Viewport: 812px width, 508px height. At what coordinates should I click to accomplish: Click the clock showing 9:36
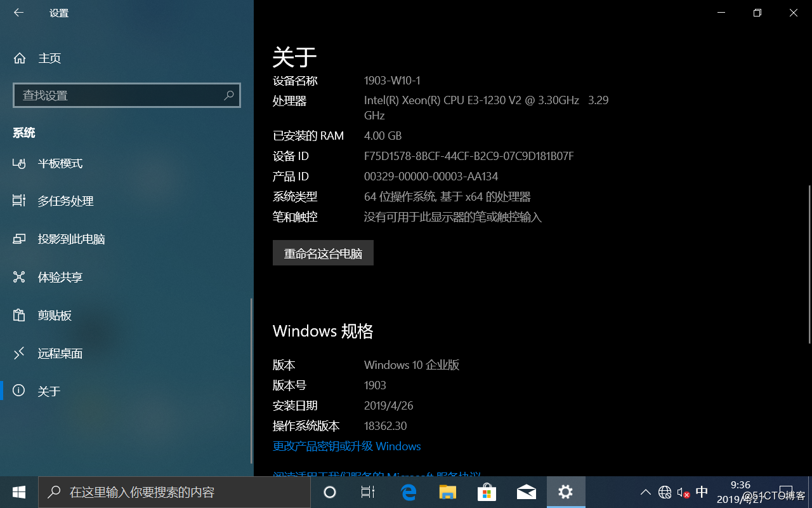(x=740, y=485)
